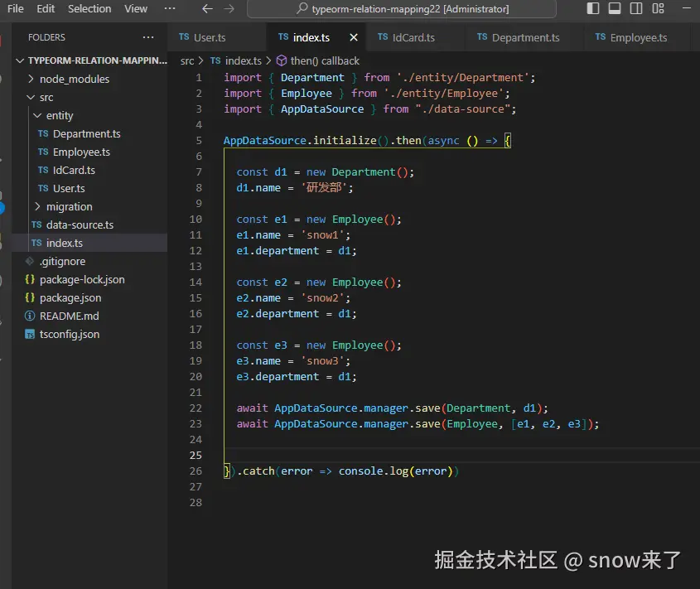Screen dimensions: 700x589
Task: Open .gitignore file
Action: [x=89, y=261]
